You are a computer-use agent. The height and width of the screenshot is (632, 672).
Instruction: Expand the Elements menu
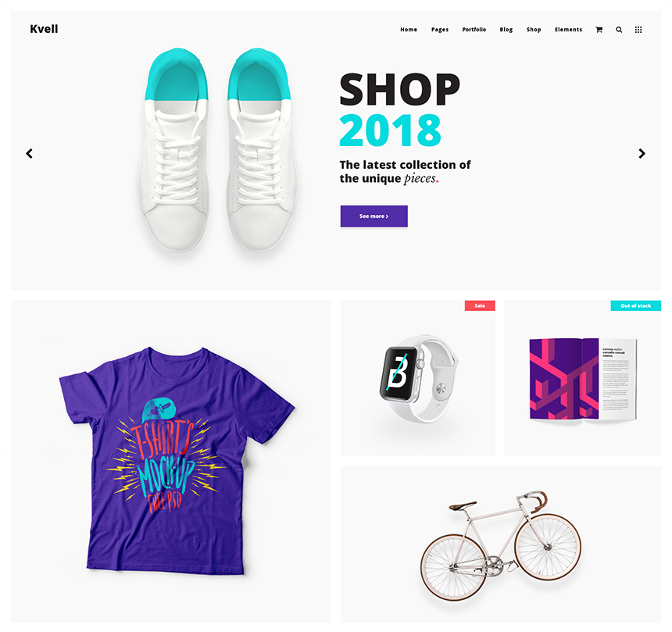click(568, 30)
